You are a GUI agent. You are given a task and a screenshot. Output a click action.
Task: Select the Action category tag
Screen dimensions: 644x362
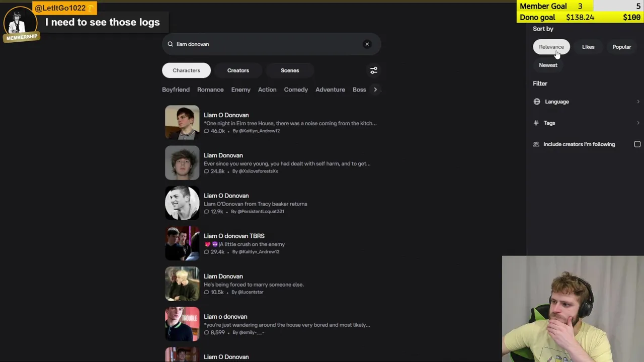pos(267,89)
